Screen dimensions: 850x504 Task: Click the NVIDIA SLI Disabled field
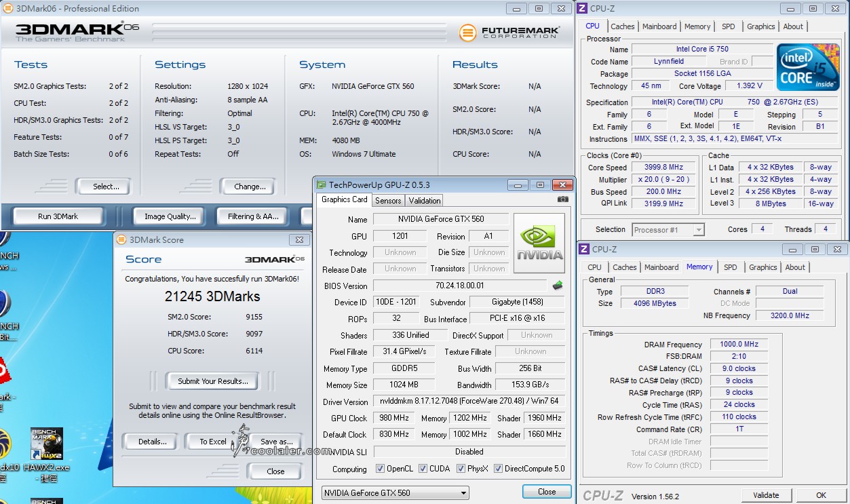(469, 451)
